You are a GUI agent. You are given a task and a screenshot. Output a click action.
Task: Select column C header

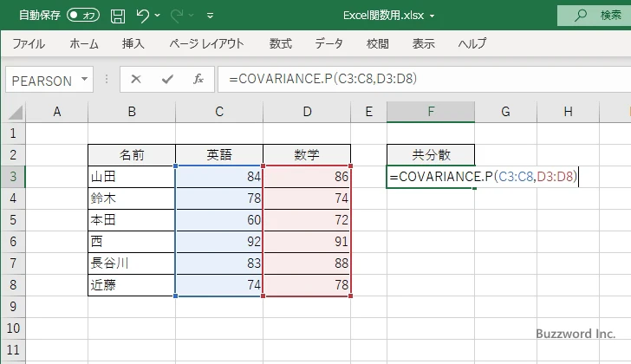click(219, 112)
